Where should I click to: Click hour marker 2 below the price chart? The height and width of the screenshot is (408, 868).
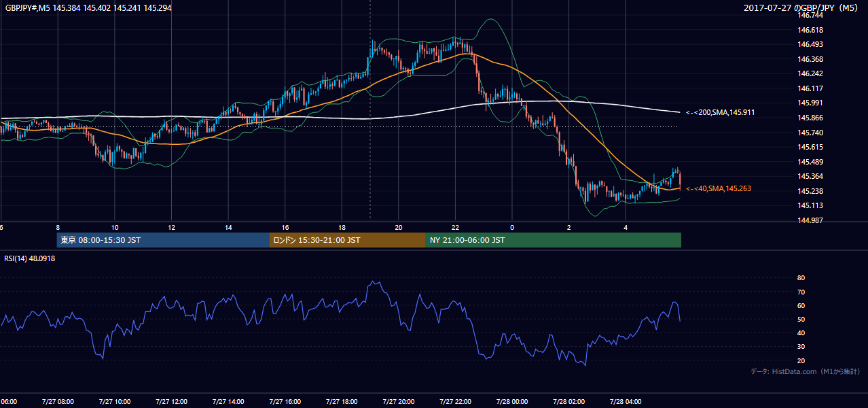click(569, 227)
